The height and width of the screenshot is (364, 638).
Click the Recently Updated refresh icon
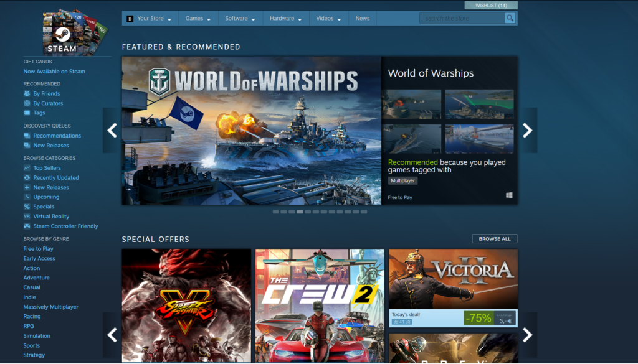tap(27, 177)
